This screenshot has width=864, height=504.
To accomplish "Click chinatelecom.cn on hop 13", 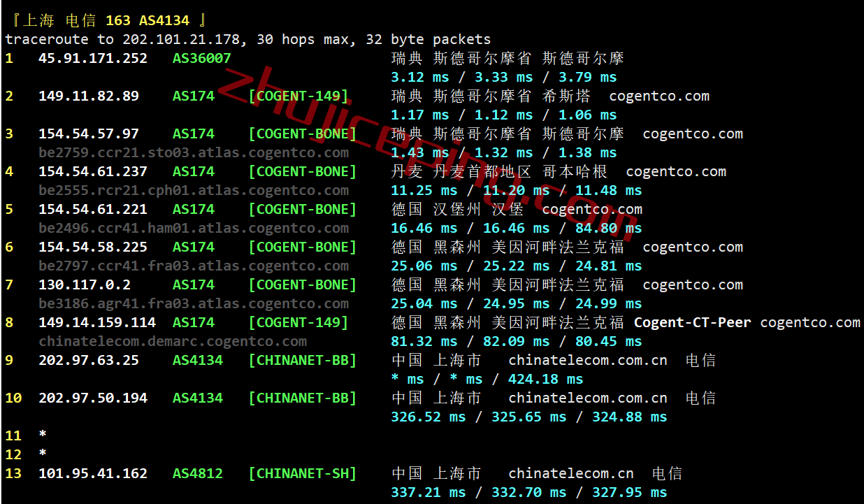I will pos(571,473).
